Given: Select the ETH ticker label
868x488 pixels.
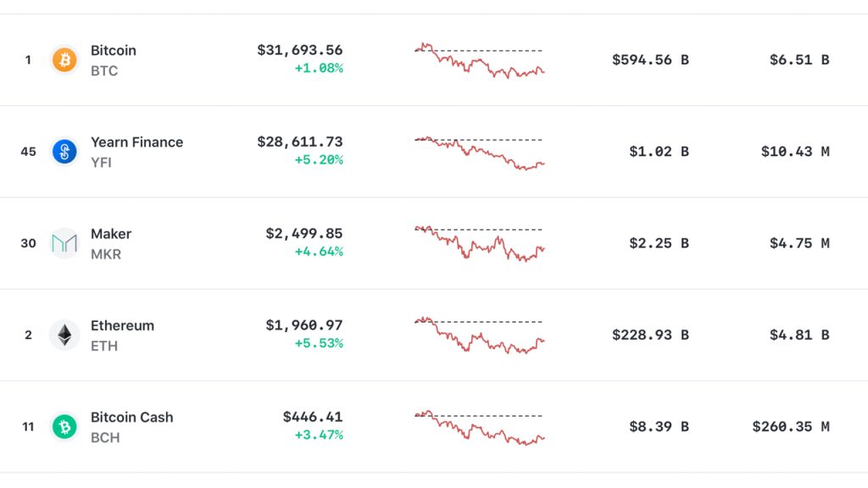Looking at the screenshot, I should click(102, 346).
